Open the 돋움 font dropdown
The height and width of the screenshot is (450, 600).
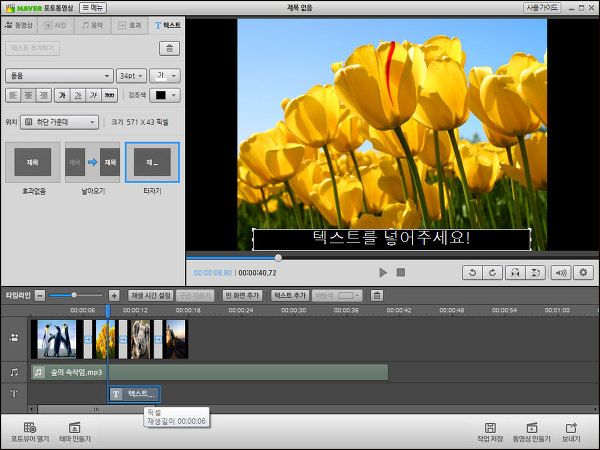click(x=59, y=76)
